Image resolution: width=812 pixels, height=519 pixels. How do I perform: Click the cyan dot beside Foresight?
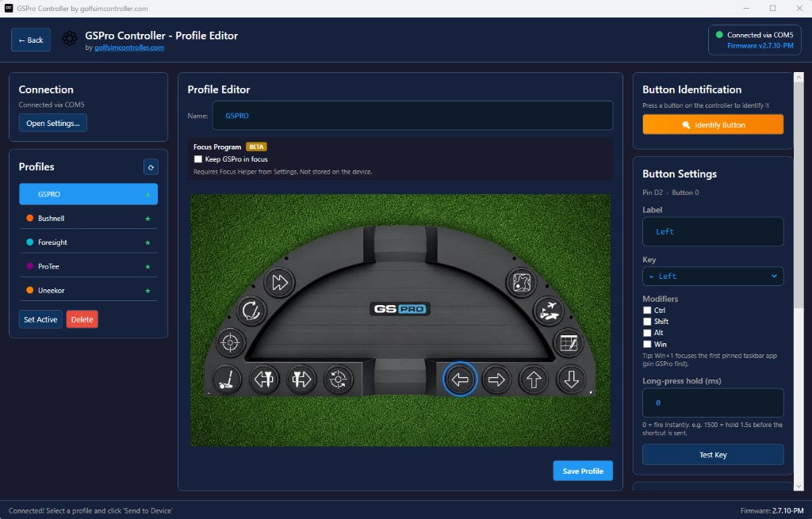coord(29,242)
